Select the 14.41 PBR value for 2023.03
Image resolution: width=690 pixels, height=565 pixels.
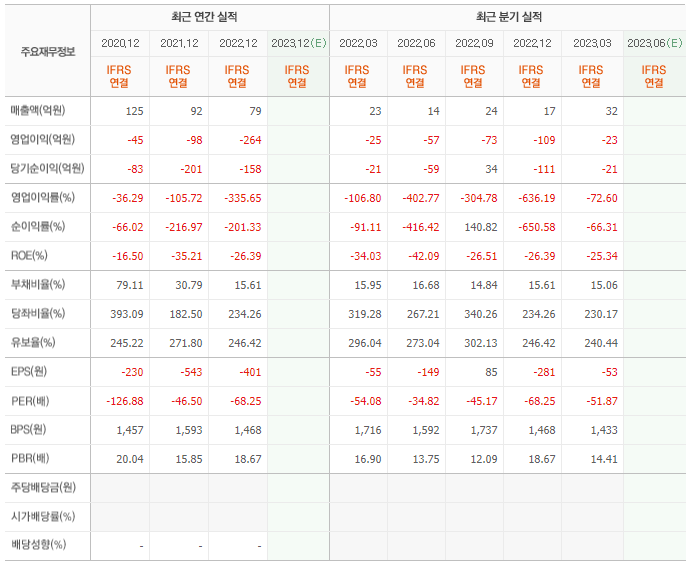604,459
